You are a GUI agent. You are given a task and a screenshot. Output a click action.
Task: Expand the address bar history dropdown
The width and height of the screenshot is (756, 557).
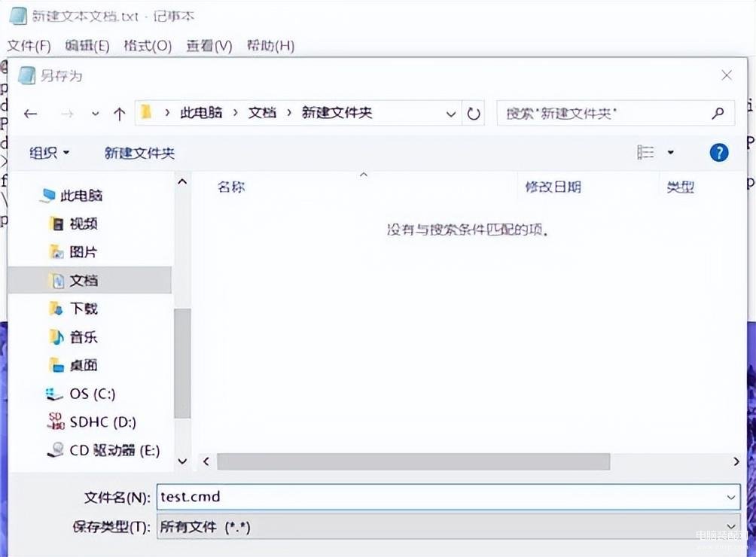pos(451,114)
